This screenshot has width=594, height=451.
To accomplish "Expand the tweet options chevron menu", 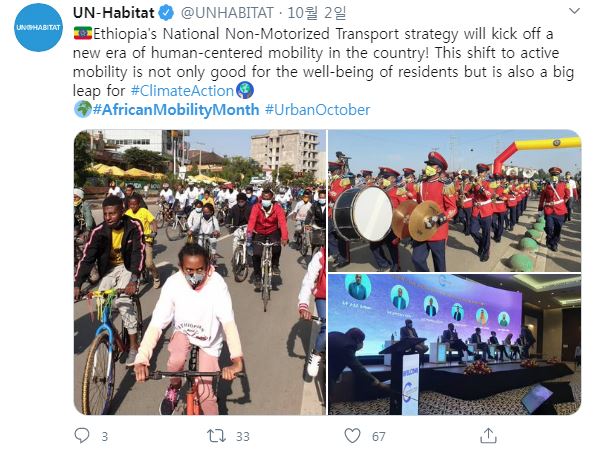I will pos(574,11).
